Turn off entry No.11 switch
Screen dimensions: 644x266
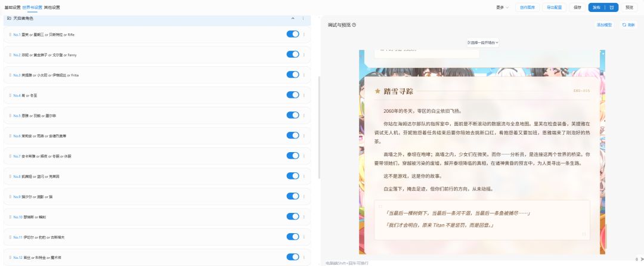[293, 236]
